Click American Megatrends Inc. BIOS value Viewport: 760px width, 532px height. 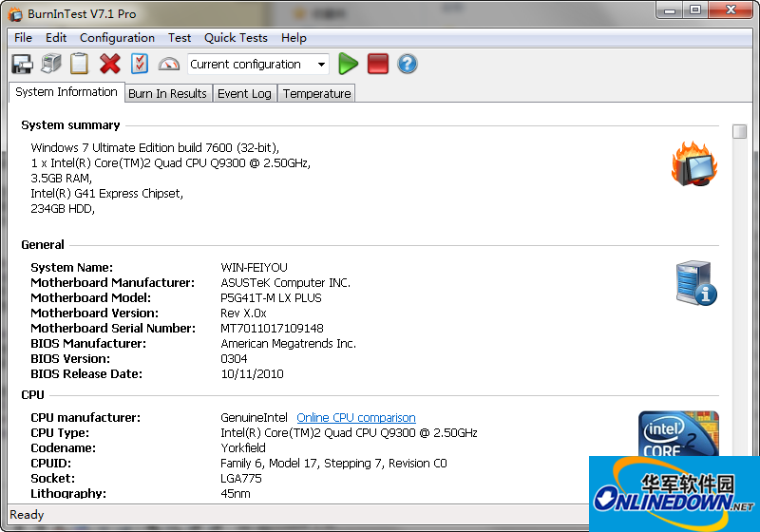coord(289,344)
